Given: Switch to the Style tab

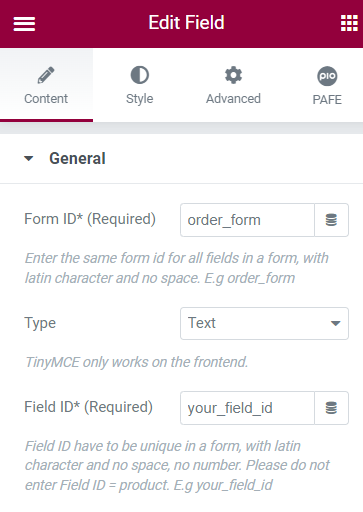Looking at the screenshot, I should point(140,85).
